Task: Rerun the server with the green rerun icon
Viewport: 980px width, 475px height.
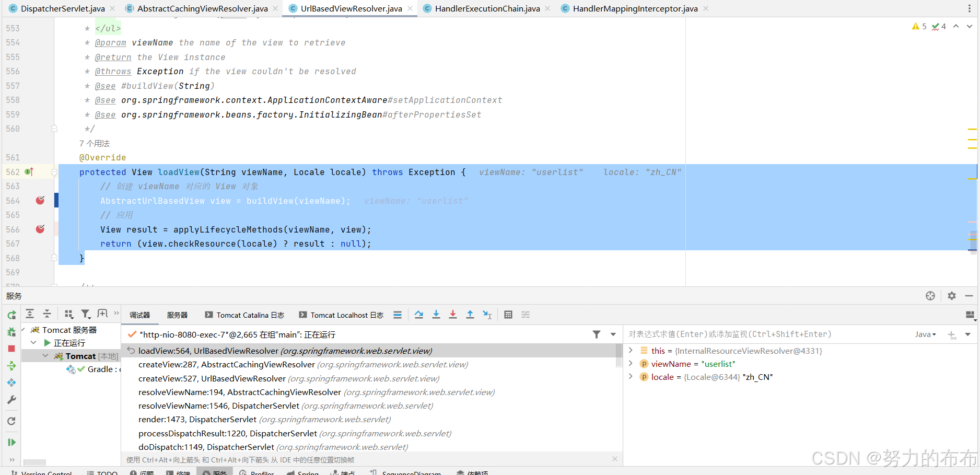Action: pyautogui.click(x=11, y=315)
